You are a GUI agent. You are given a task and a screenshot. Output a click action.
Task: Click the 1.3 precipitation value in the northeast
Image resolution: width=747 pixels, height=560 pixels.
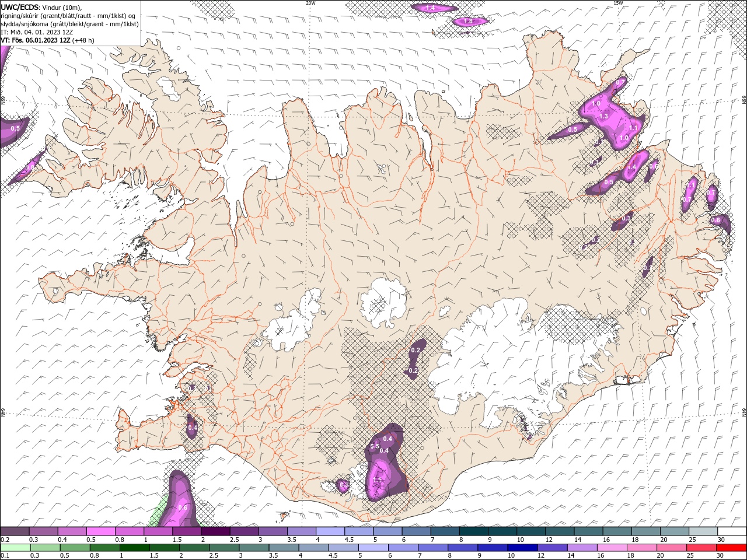603,117
